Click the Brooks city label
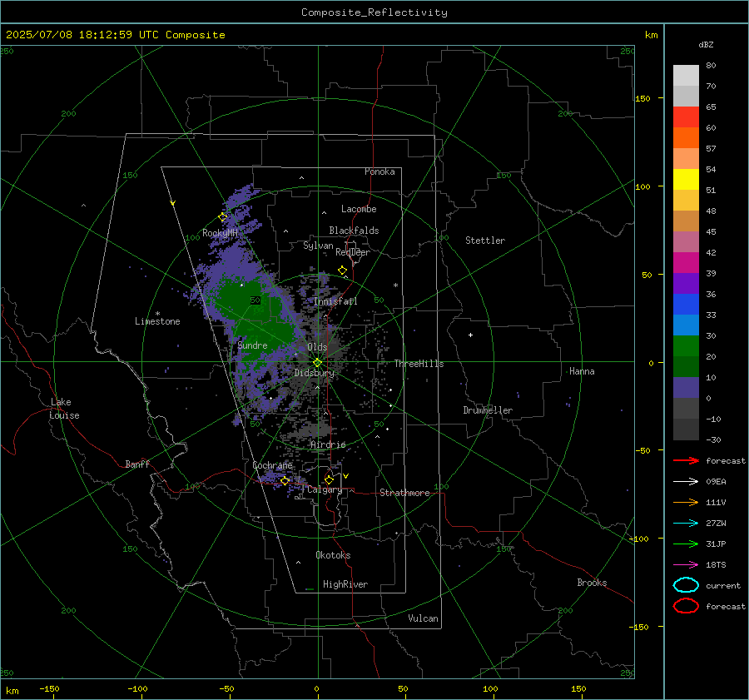Viewport: 749px width, 700px height. [x=592, y=583]
